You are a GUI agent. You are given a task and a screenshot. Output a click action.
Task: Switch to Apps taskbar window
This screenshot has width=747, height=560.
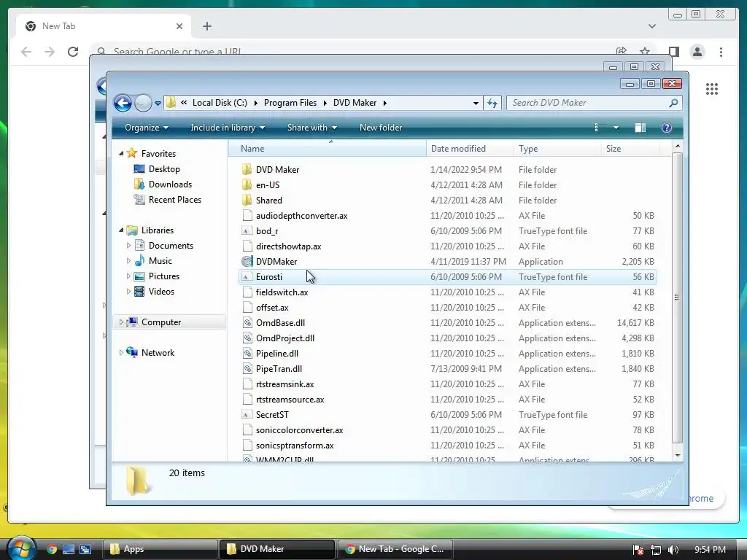(160, 549)
